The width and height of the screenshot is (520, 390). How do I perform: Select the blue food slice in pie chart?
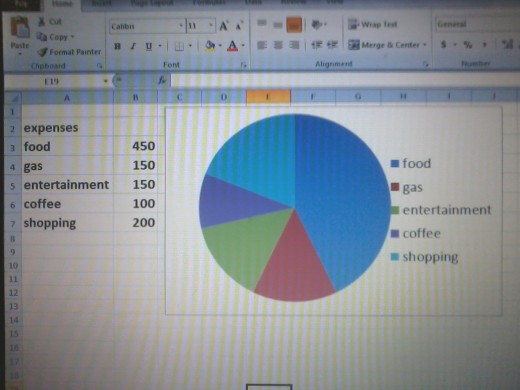click(340, 197)
